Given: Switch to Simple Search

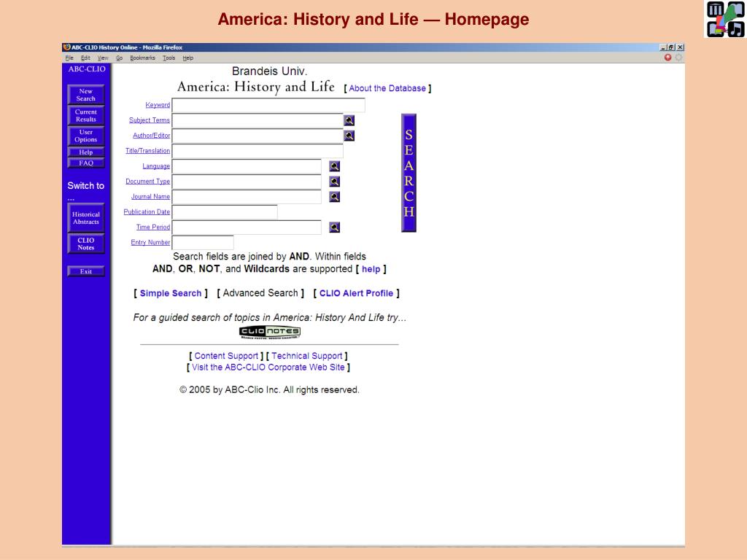Looking at the screenshot, I should 171,293.
